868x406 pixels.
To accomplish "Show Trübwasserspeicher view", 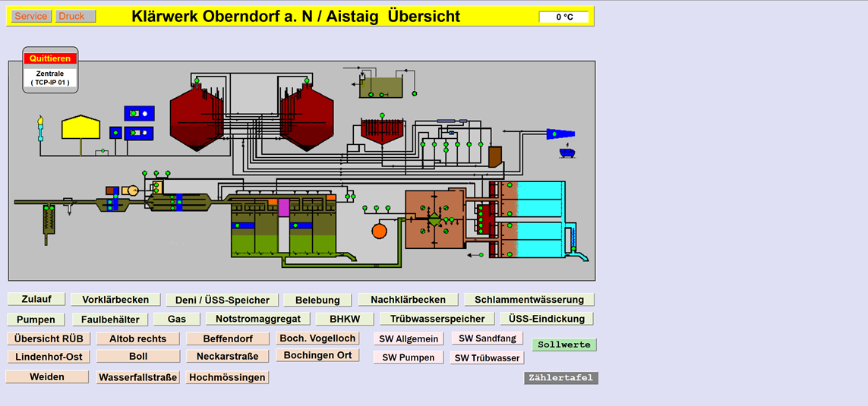I will click(x=437, y=319).
